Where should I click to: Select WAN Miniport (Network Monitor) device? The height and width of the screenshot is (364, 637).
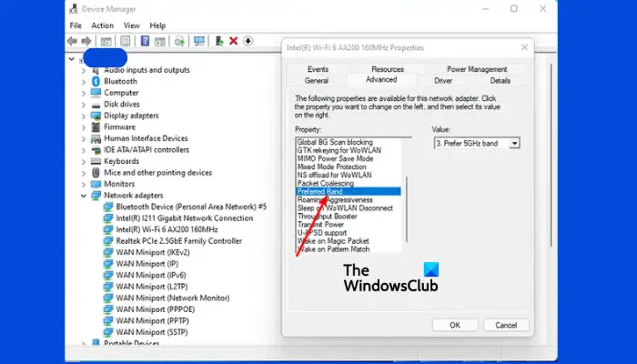[x=173, y=298]
